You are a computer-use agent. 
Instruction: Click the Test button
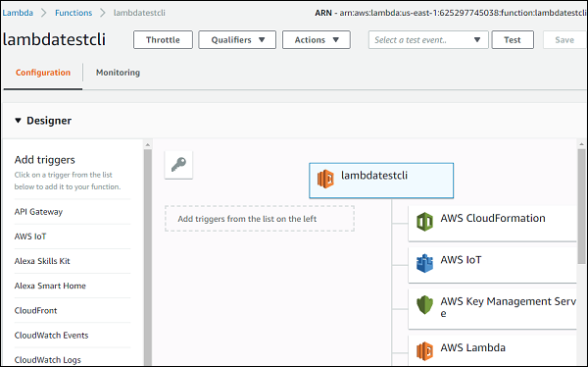pyautogui.click(x=513, y=40)
